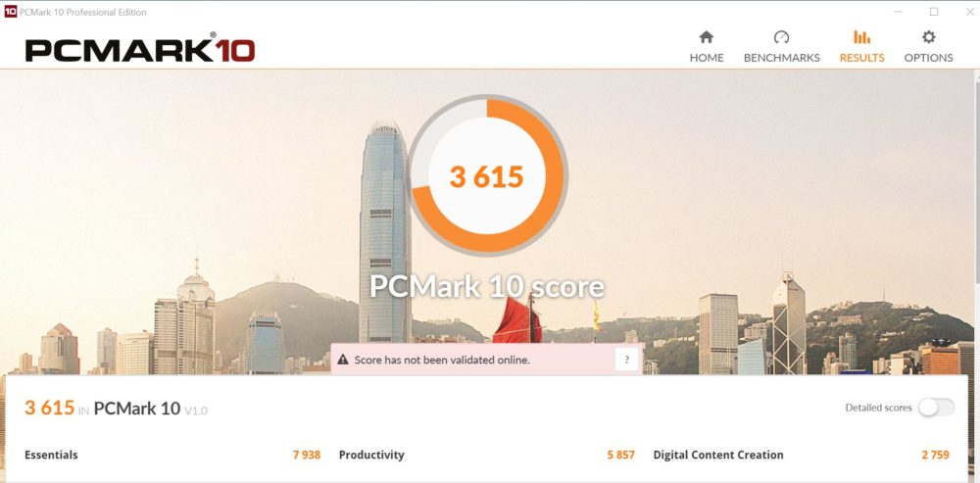Click the Productivity score 5 857

coord(620,455)
